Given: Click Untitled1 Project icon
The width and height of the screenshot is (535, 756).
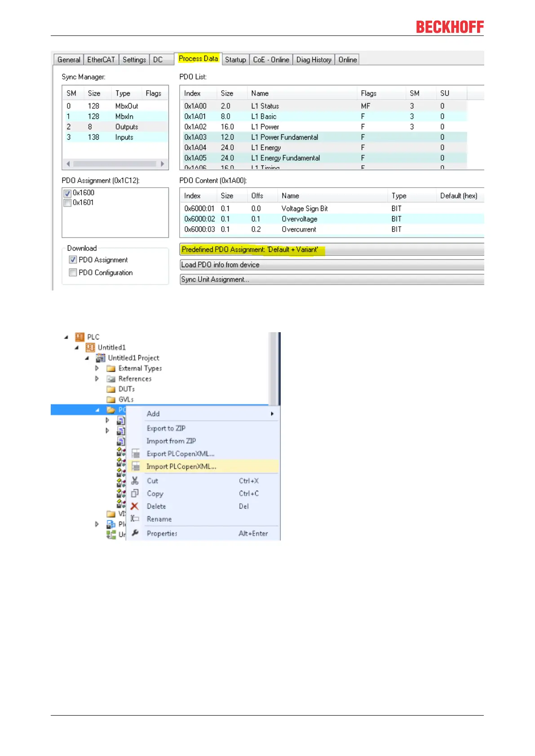Looking at the screenshot, I should coord(101,358).
